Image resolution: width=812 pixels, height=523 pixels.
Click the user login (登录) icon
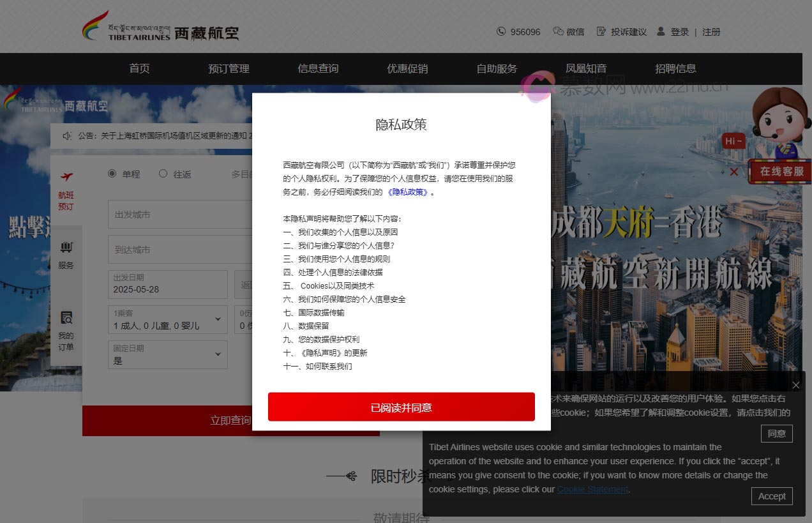(661, 31)
